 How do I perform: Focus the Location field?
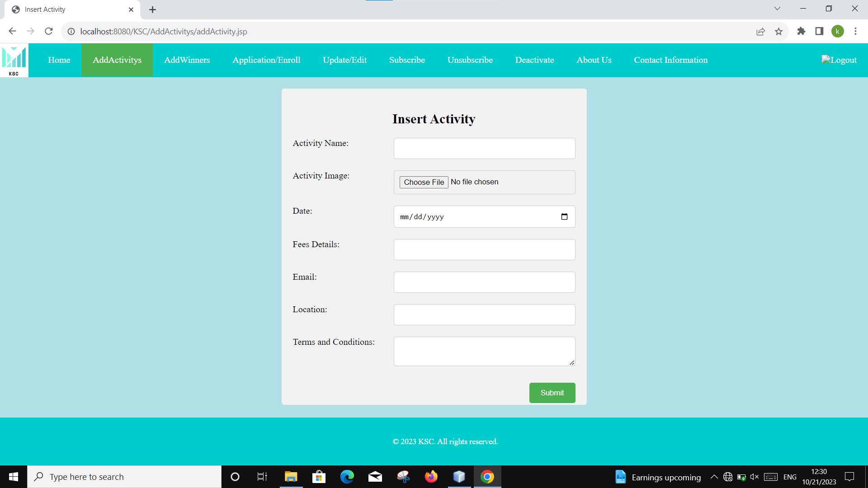484,314
